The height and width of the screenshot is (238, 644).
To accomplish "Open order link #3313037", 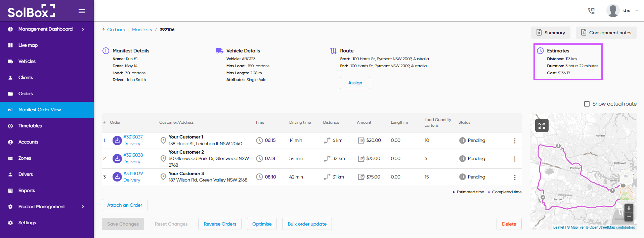I will click(x=133, y=137).
